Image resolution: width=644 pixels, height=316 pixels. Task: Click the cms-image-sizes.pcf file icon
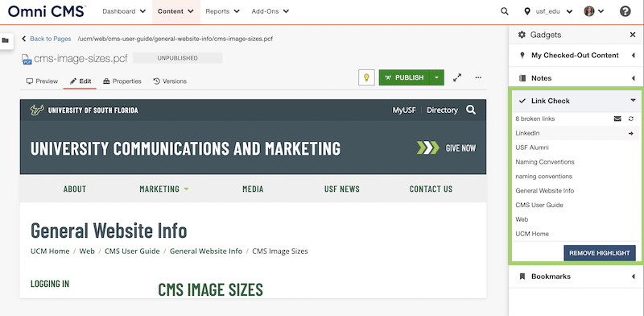click(x=27, y=60)
